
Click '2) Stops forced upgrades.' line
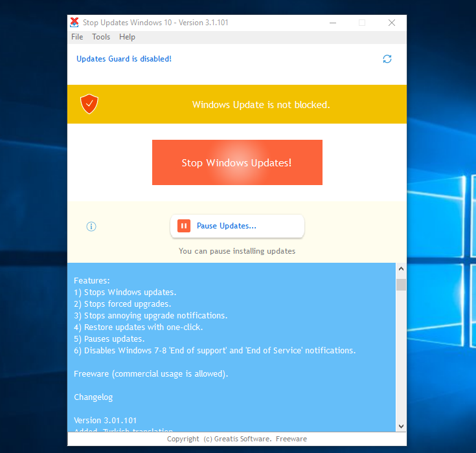[122, 304]
